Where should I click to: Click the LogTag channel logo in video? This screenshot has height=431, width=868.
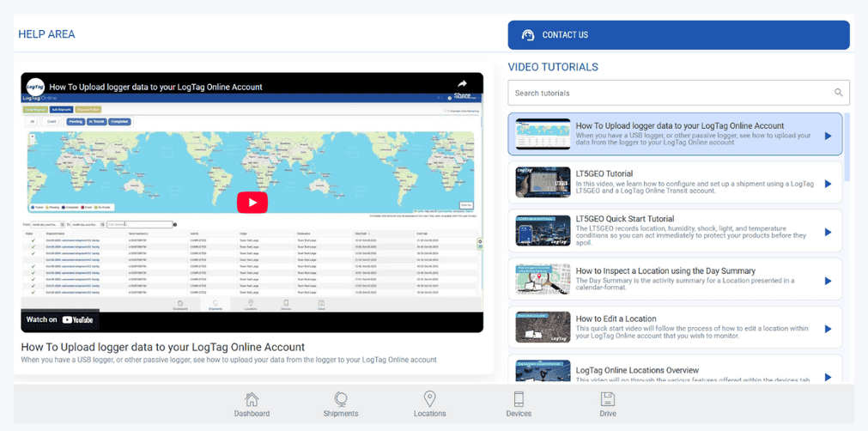pos(35,87)
